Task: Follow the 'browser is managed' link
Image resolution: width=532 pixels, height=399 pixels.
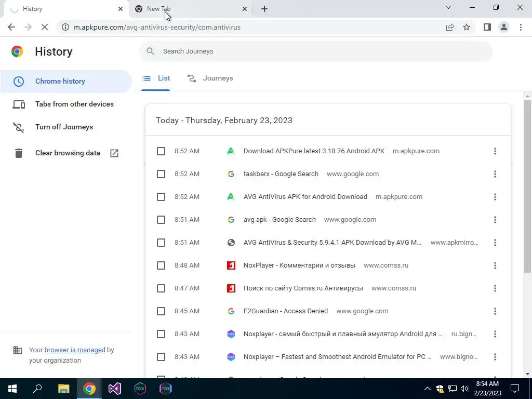Action: point(75,350)
